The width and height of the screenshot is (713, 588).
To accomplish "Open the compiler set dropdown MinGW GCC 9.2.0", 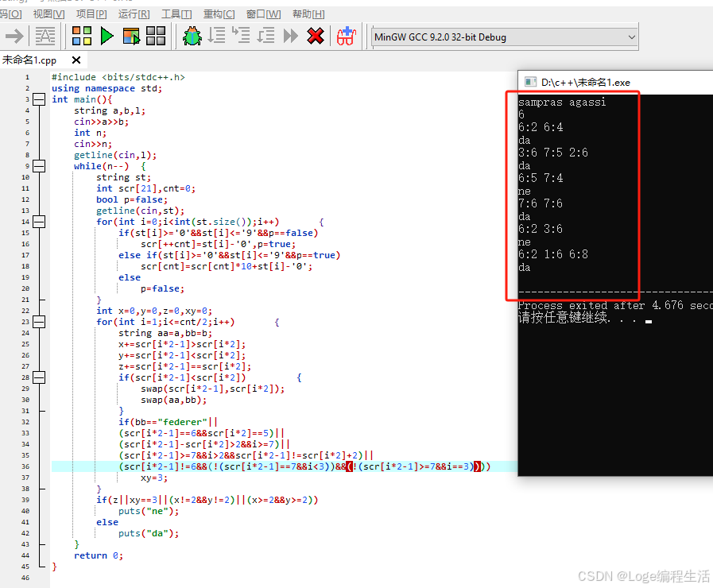I will tap(505, 37).
